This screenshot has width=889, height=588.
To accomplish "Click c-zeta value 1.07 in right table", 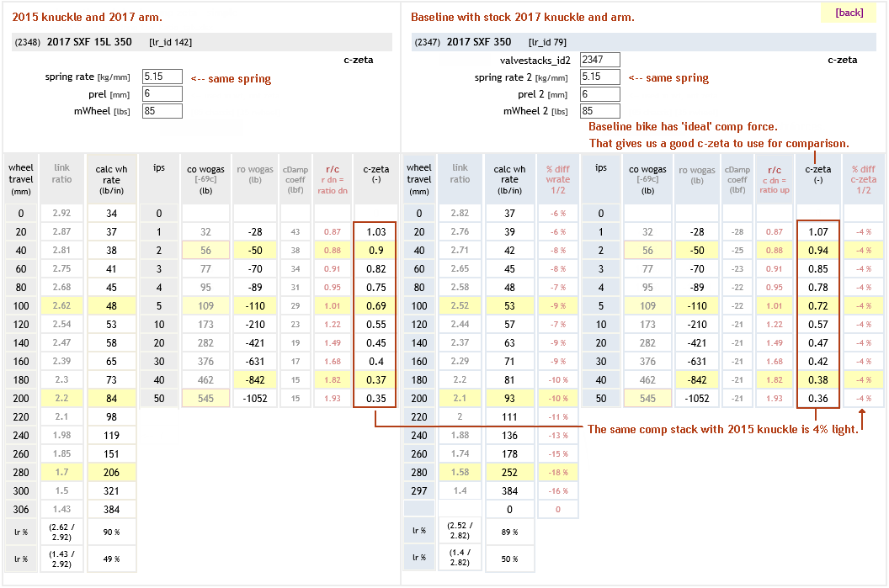I will click(818, 231).
